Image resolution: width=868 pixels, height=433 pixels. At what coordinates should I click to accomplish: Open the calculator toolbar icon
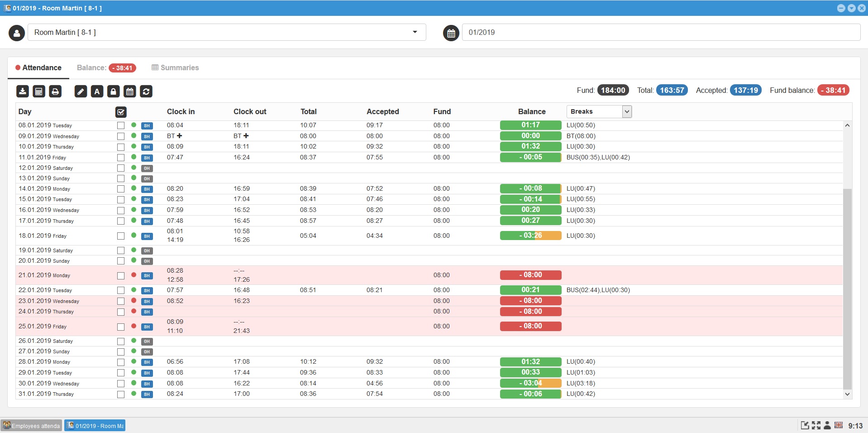[x=39, y=91]
